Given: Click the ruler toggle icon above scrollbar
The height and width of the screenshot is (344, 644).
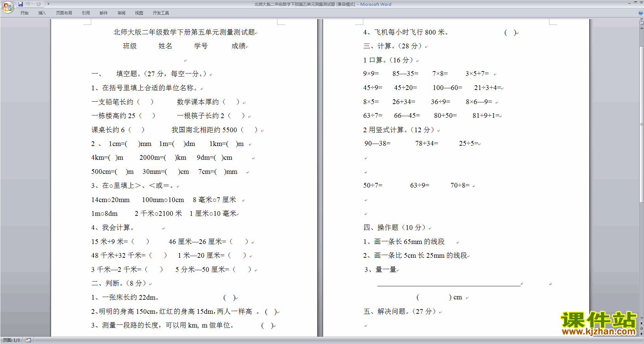Looking at the screenshot, I should (641, 23).
